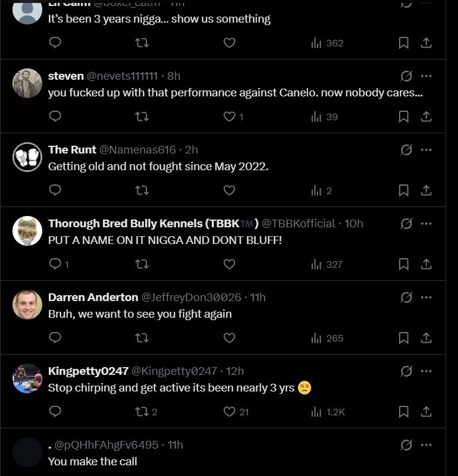The width and height of the screenshot is (458, 476).
Task: Bookmark The Runt's tweet
Action: pos(403,190)
